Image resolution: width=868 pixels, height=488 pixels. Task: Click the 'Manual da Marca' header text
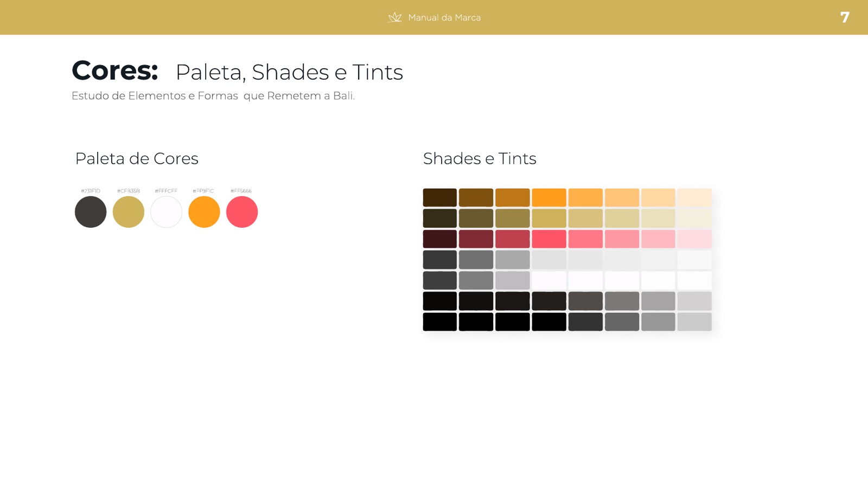(x=444, y=17)
